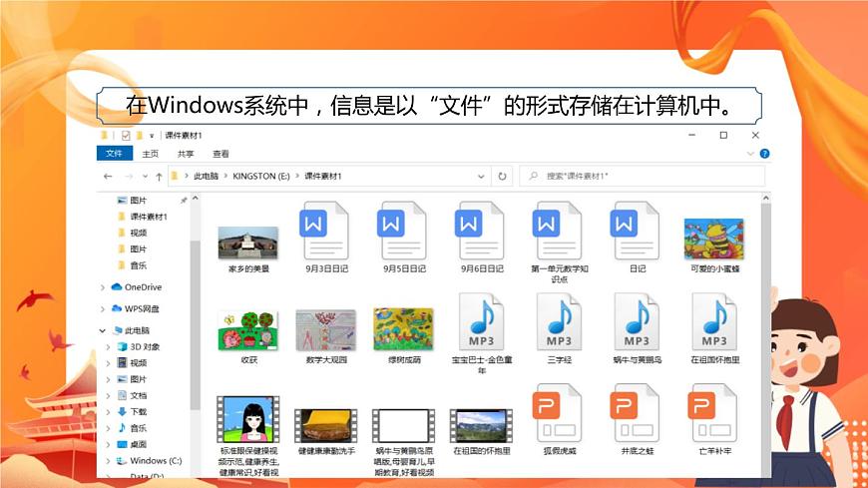Open the 家乡的美景 picture thumbnail

click(248, 243)
